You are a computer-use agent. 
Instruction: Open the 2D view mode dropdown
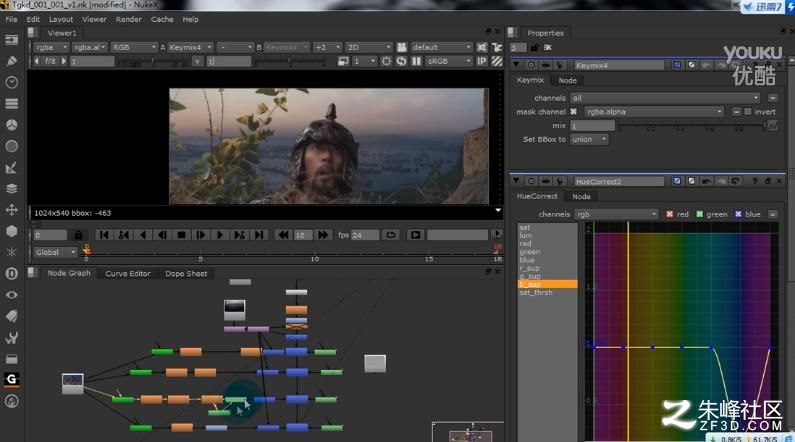(369, 47)
